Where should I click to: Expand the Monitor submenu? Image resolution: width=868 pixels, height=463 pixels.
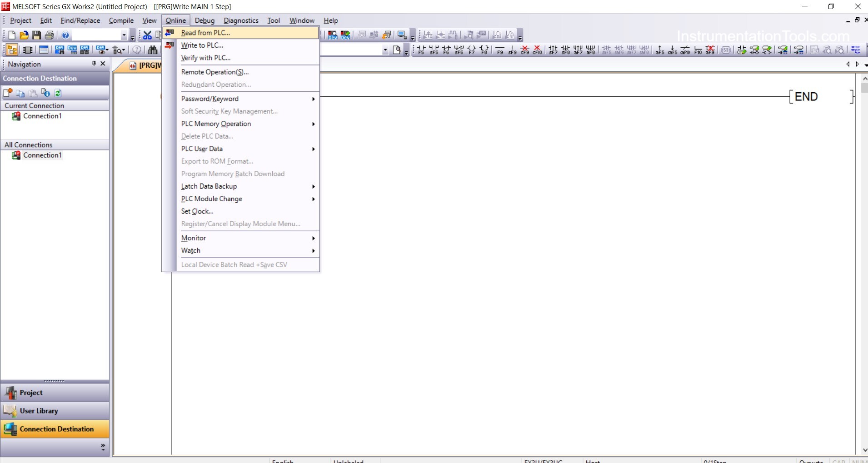click(313, 238)
